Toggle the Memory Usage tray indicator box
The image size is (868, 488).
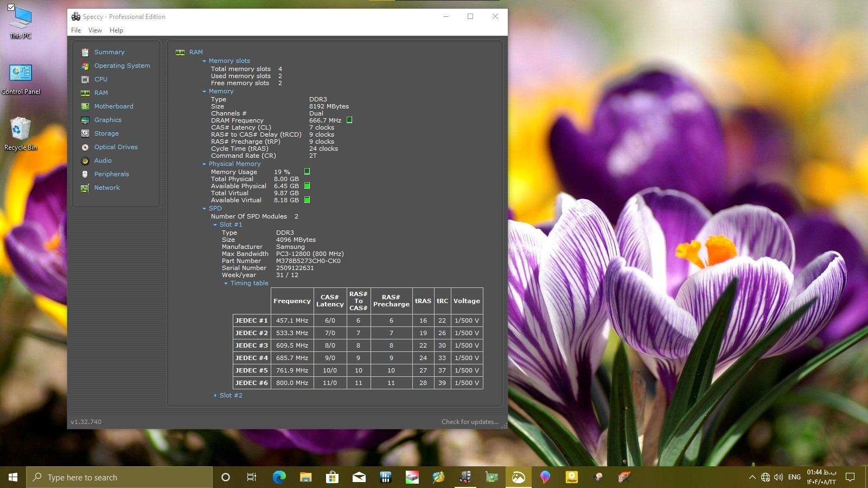point(307,172)
